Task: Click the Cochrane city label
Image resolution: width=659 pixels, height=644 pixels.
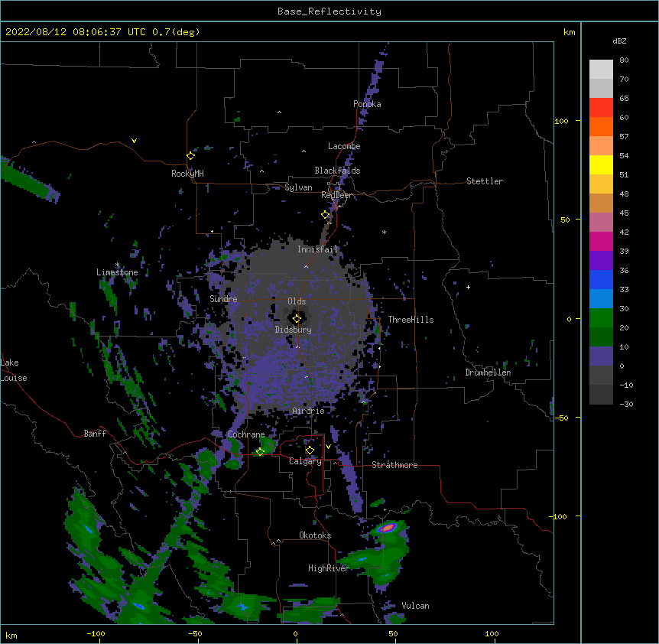Action: coord(246,434)
